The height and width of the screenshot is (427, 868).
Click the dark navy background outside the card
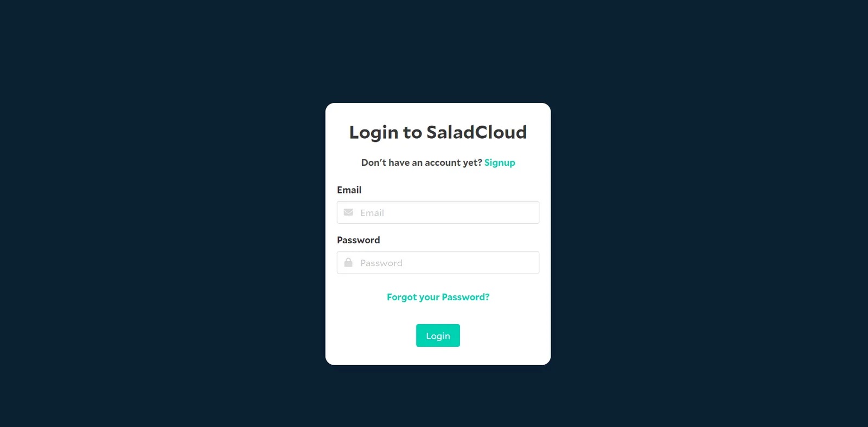[x=163, y=217]
